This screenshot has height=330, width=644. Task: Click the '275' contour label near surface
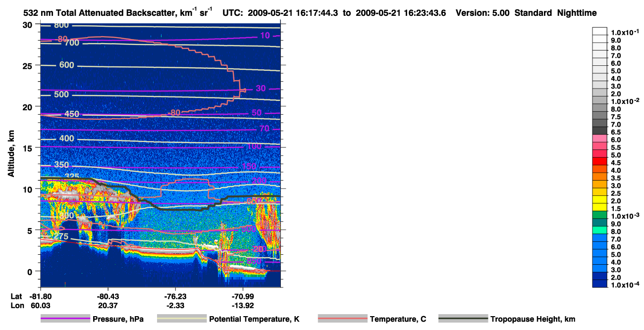click(x=60, y=237)
